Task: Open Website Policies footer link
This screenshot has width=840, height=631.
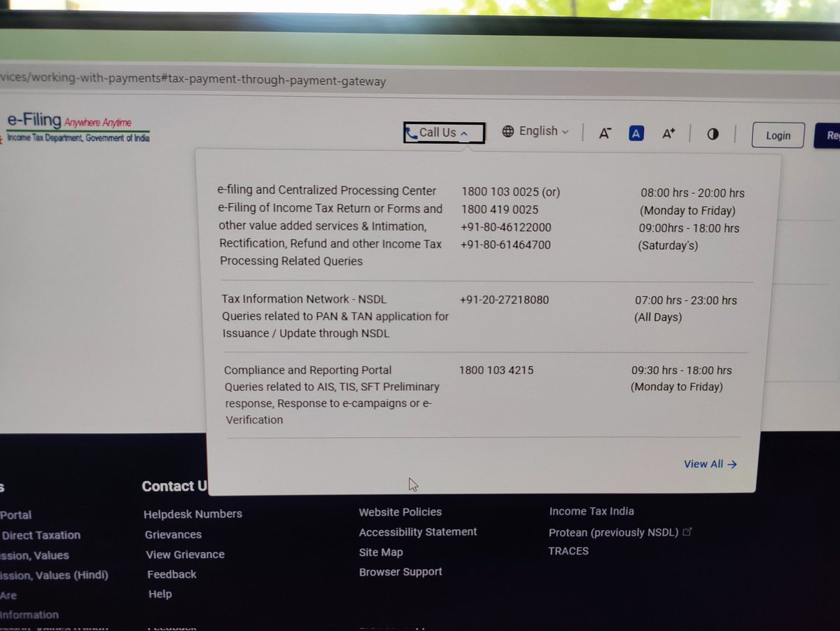Action: [400, 512]
